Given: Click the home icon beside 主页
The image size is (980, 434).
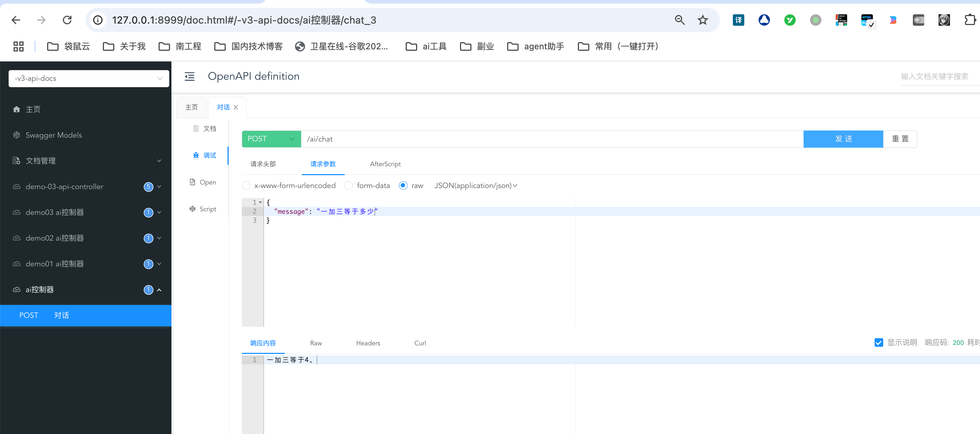Looking at the screenshot, I should point(16,110).
